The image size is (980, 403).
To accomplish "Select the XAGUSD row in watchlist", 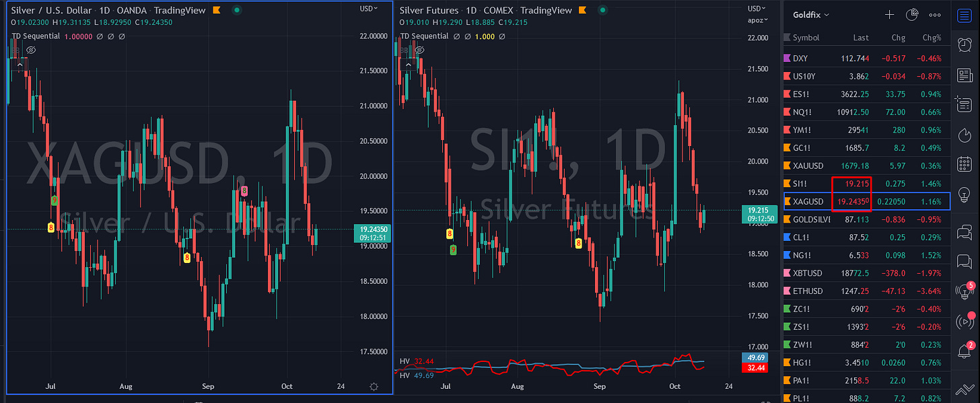I will coord(866,201).
